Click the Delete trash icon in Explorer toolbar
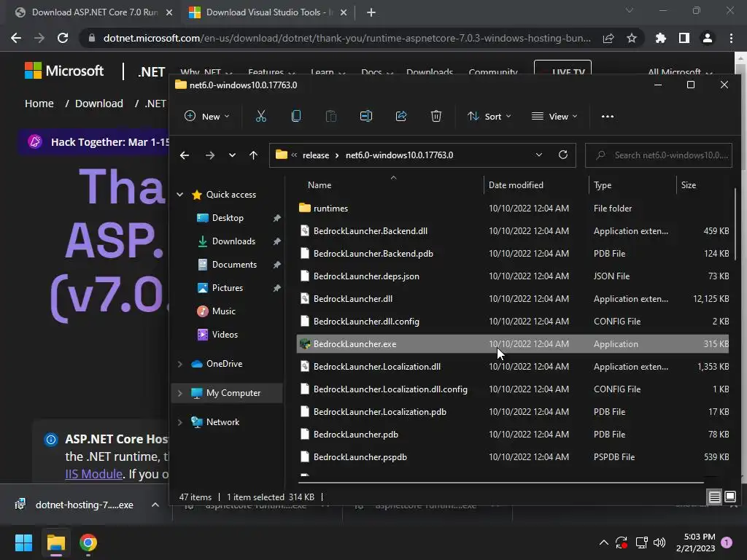The image size is (747, 560). tap(436, 116)
